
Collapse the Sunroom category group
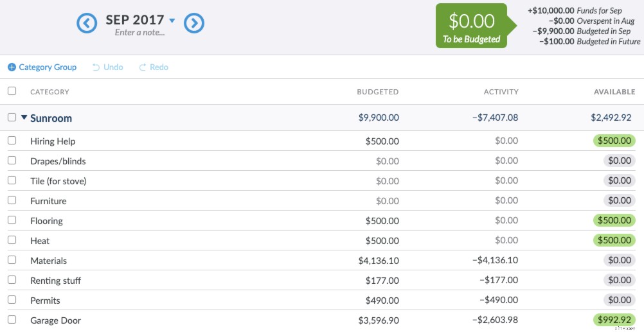pos(24,118)
